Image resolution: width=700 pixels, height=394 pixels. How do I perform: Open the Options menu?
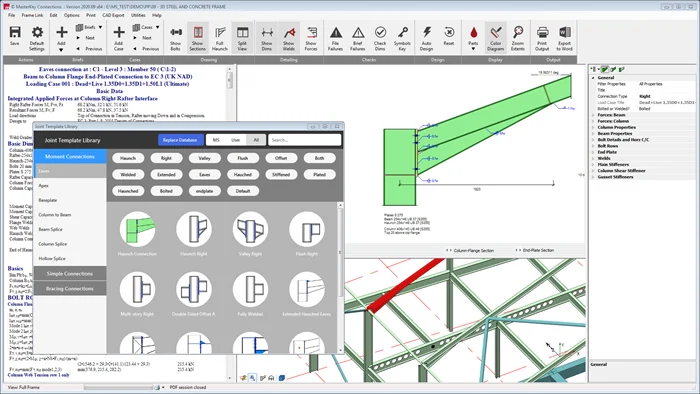coord(71,15)
